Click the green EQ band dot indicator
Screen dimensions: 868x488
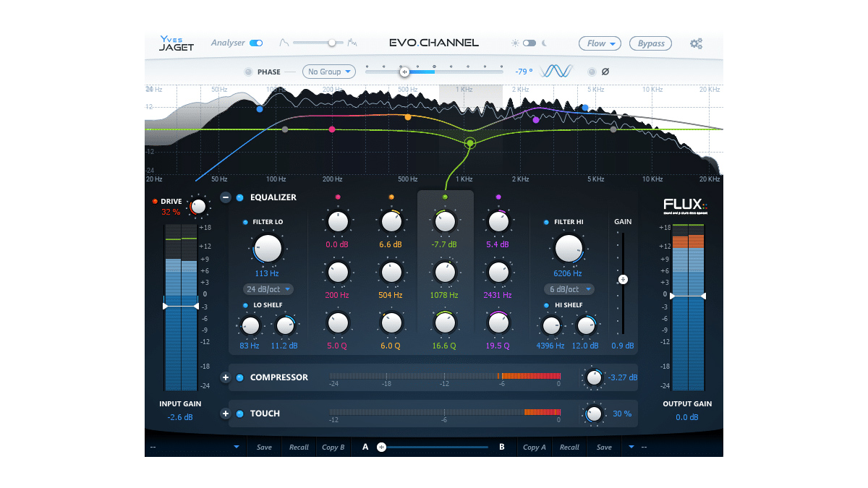coord(444,196)
